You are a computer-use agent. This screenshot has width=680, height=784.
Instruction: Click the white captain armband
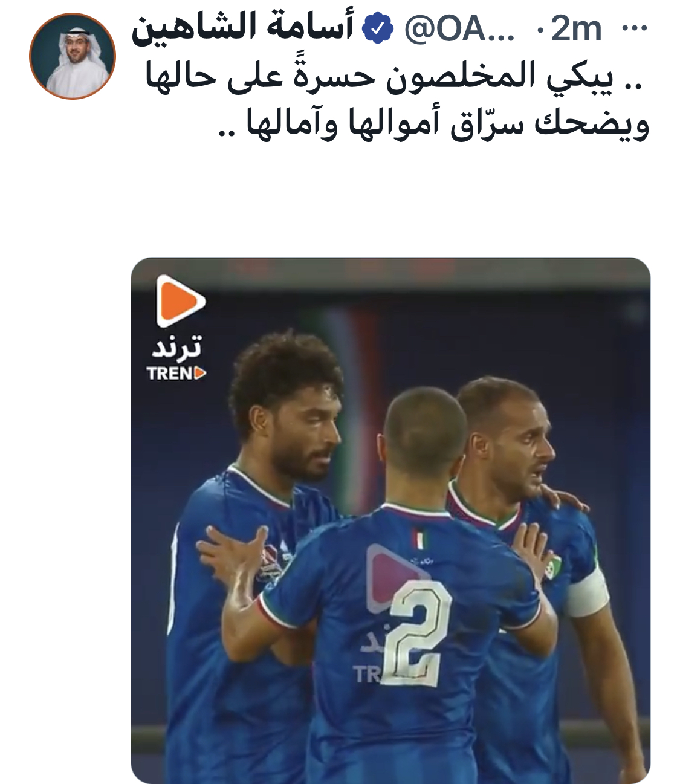(x=587, y=594)
